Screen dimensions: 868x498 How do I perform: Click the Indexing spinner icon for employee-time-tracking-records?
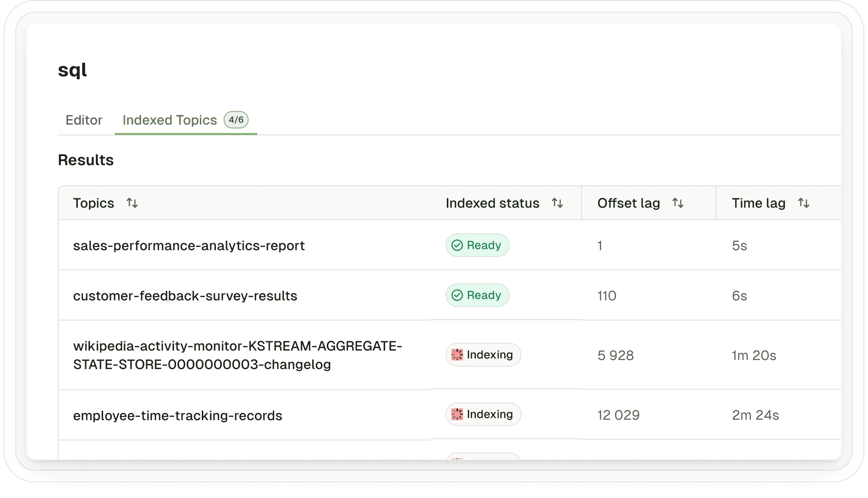tap(458, 414)
